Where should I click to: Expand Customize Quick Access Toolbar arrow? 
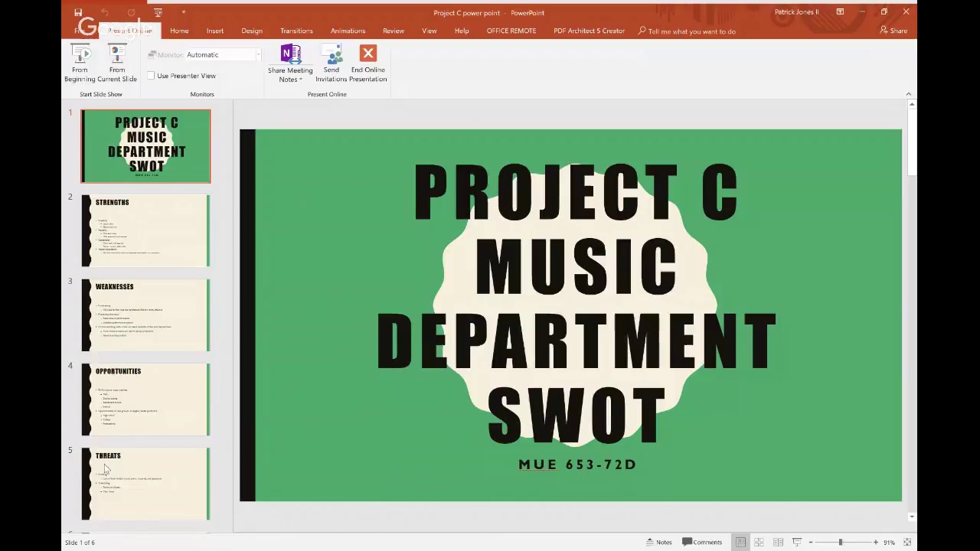(x=184, y=12)
